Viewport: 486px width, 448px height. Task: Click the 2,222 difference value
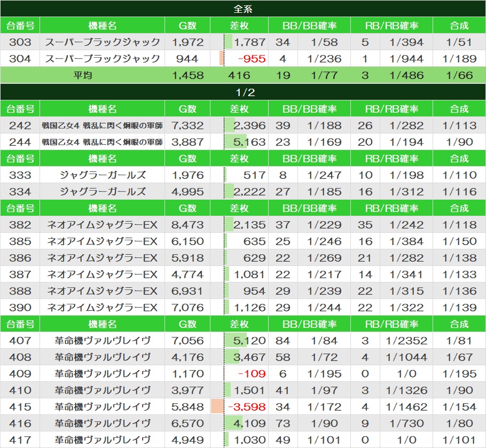tap(249, 192)
